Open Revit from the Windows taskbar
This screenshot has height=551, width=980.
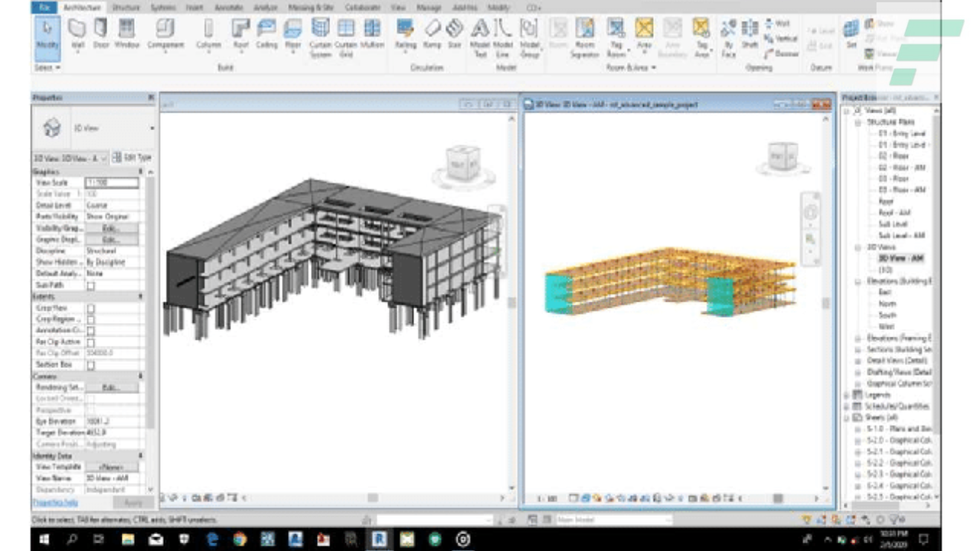(378, 540)
